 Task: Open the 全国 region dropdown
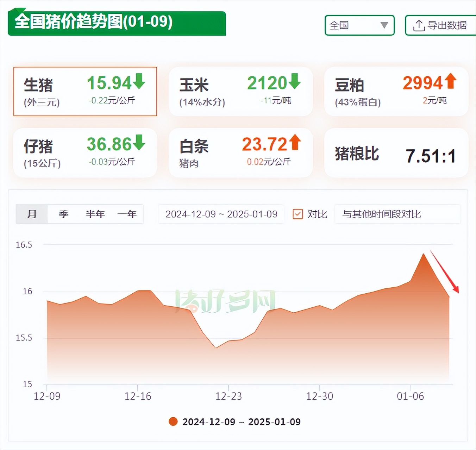(359, 25)
